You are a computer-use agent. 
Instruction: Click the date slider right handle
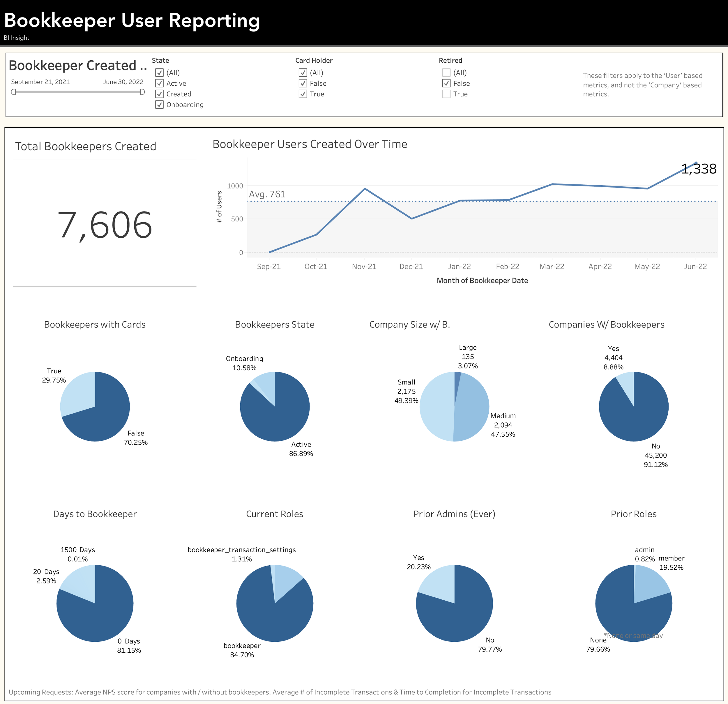(142, 92)
